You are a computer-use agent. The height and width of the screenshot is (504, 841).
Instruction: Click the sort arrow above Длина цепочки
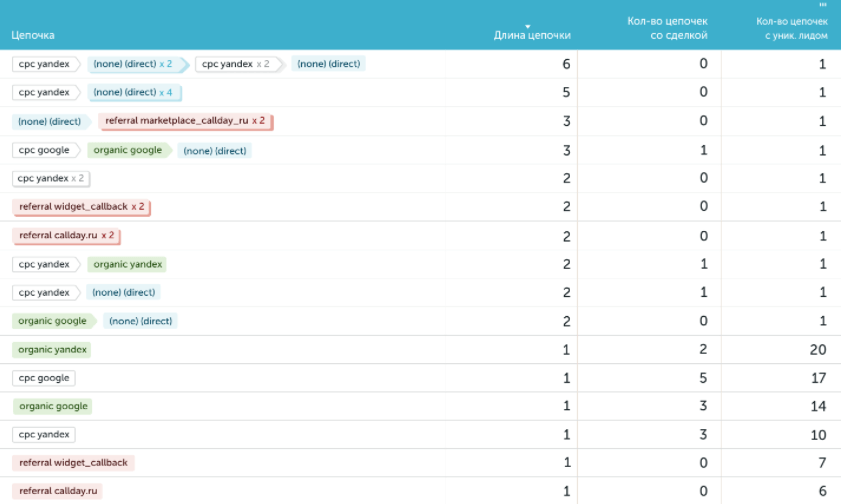528,26
